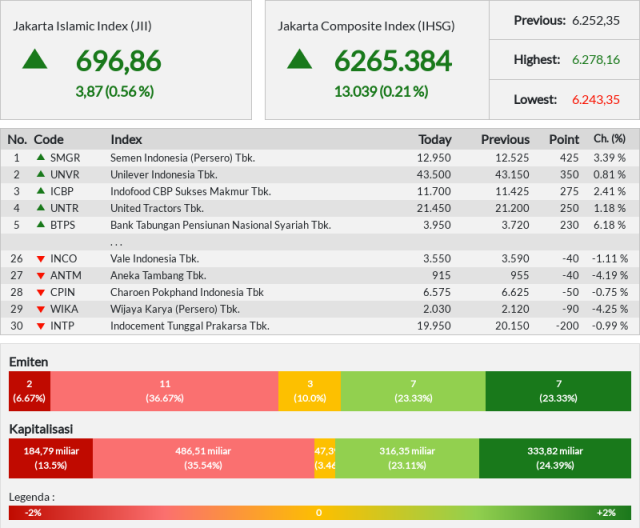Click the Emiten dark green segment 7 (23.33%)
Image resolution: width=640 pixels, height=528 pixels.
tap(558, 391)
